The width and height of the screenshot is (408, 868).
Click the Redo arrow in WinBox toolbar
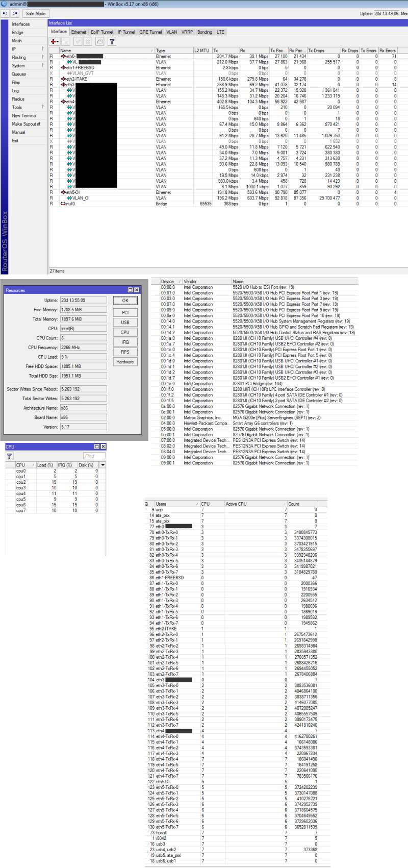point(15,13)
